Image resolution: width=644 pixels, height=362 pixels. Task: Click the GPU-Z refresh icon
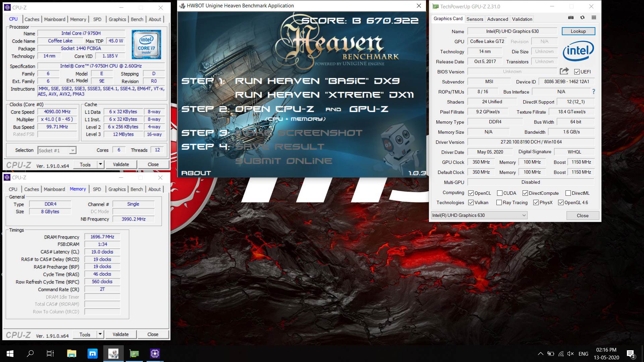click(x=582, y=18)
